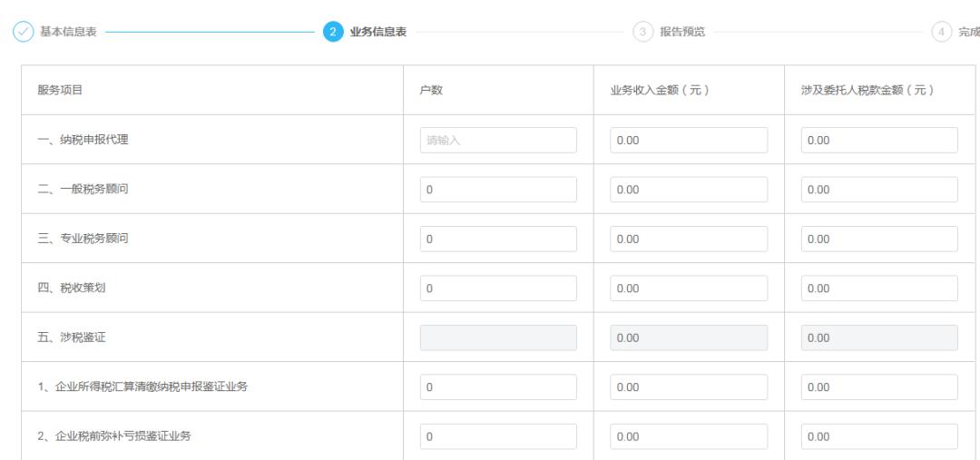The height and width of the screenshot is (460, 980).
Task: Click the step 4 circle icon
Action: [941, 32]
